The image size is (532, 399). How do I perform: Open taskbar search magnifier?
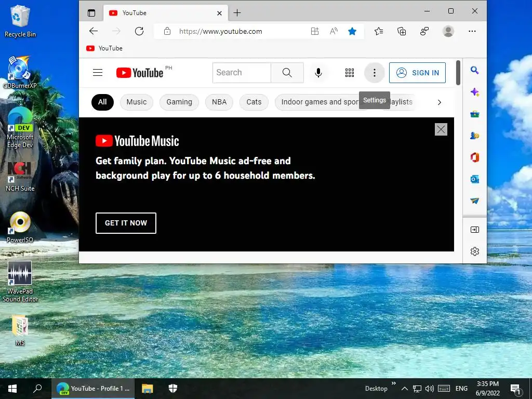pyautogui.click(x=37, y=389)
